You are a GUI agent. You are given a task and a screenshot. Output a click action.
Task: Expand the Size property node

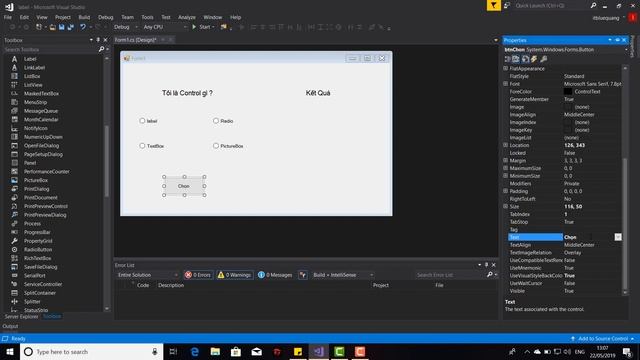pyautogui.click(x=505, y=207)
